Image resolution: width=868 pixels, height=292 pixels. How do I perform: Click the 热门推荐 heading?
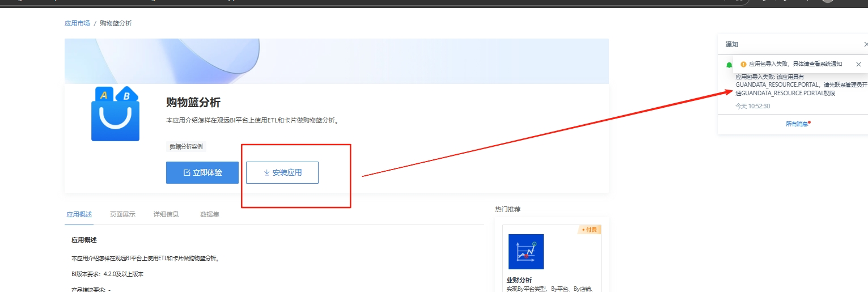coord(507,209)
